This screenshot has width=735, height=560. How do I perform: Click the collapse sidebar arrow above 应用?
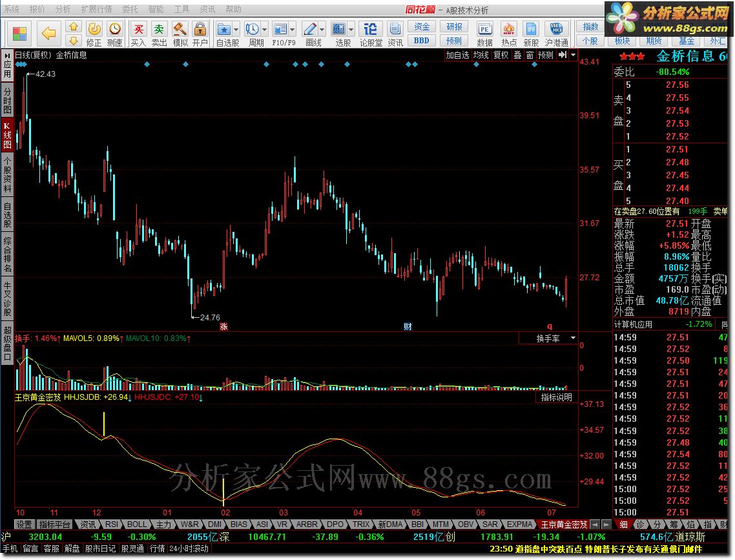click(8, 55)
